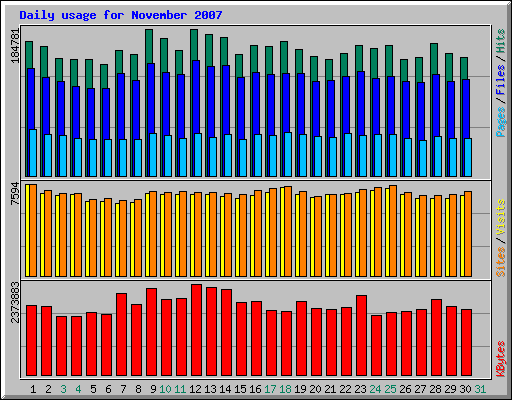Click day label '30' on the axis
This screenshot has height=400, width=512.
click(465, 389)
